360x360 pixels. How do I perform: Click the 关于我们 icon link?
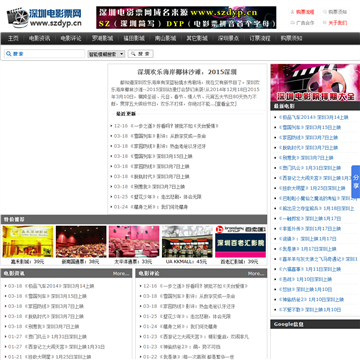[x=335, y=23]
